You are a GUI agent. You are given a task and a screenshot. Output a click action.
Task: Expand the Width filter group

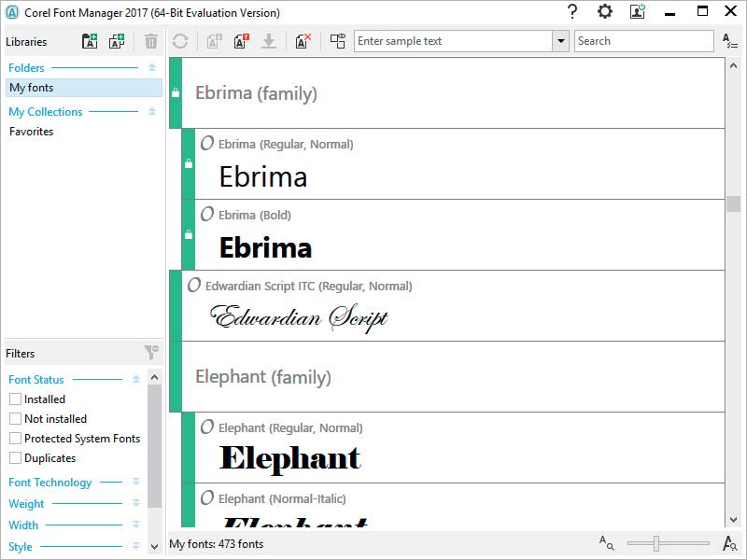(136, 525)
